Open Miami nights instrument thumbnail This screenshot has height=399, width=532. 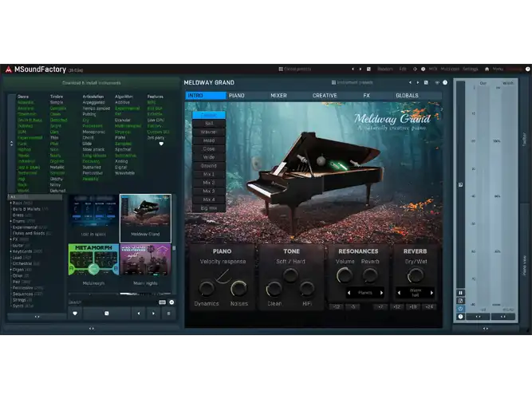tap(145, 264)
